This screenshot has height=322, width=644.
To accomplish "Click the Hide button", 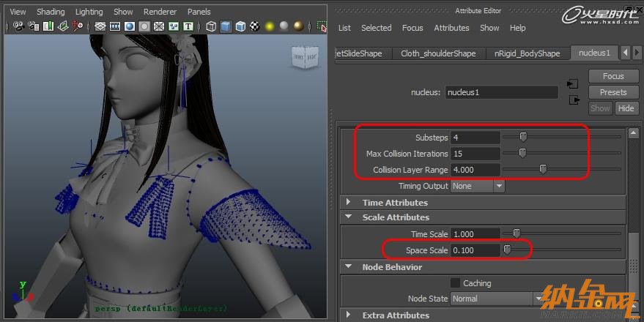I will click(626, 108).
